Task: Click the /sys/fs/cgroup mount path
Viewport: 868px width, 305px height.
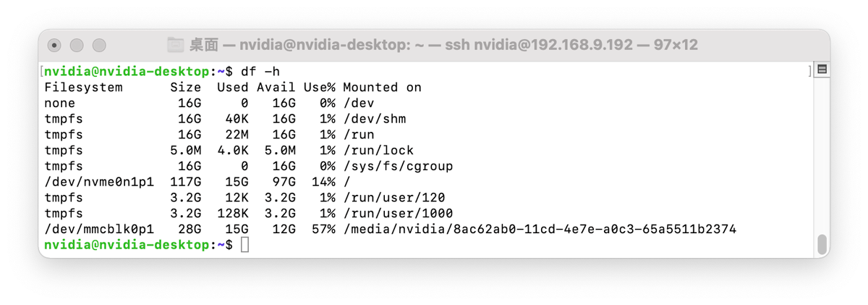Action: click(398, 166)
